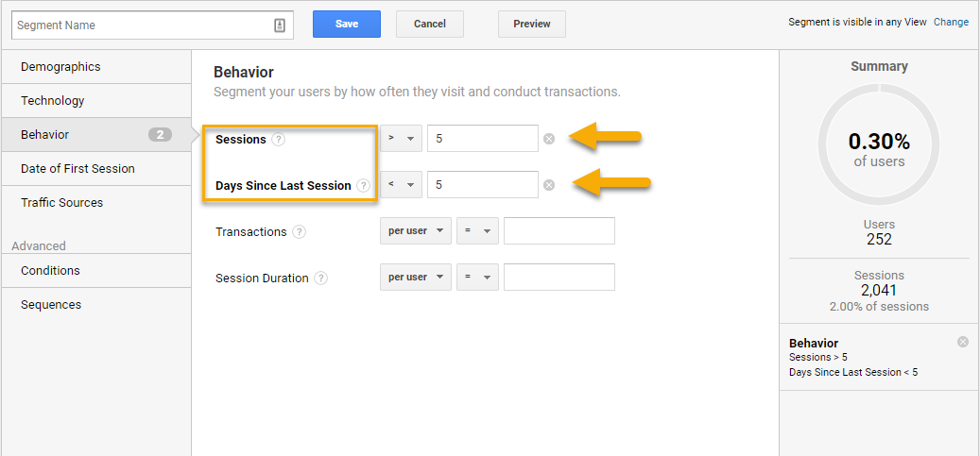
Task: Remove the Behavior filter from Summary panel
Action: [963, 342]
